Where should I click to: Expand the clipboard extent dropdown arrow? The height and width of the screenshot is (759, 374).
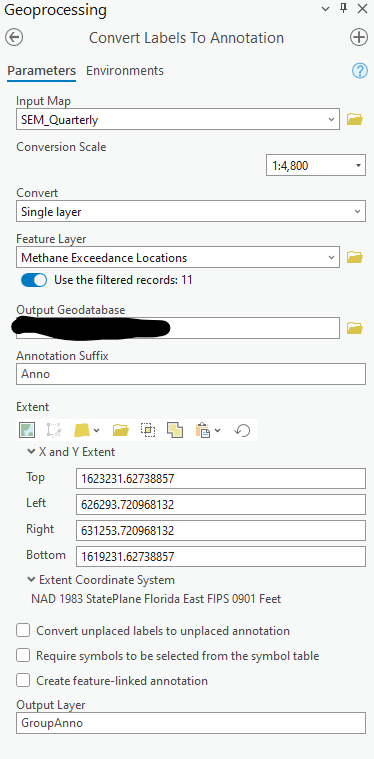click(217, 430)
